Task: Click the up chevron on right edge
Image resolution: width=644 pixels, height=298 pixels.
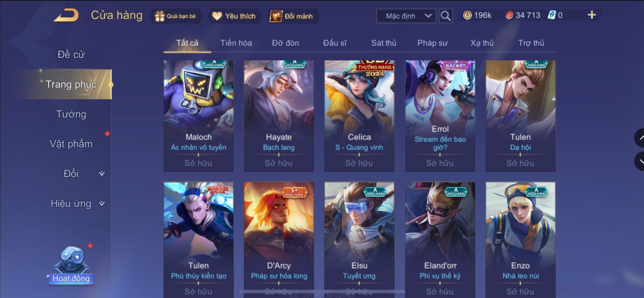Action: pyautogui.click(x=640, y=138)
